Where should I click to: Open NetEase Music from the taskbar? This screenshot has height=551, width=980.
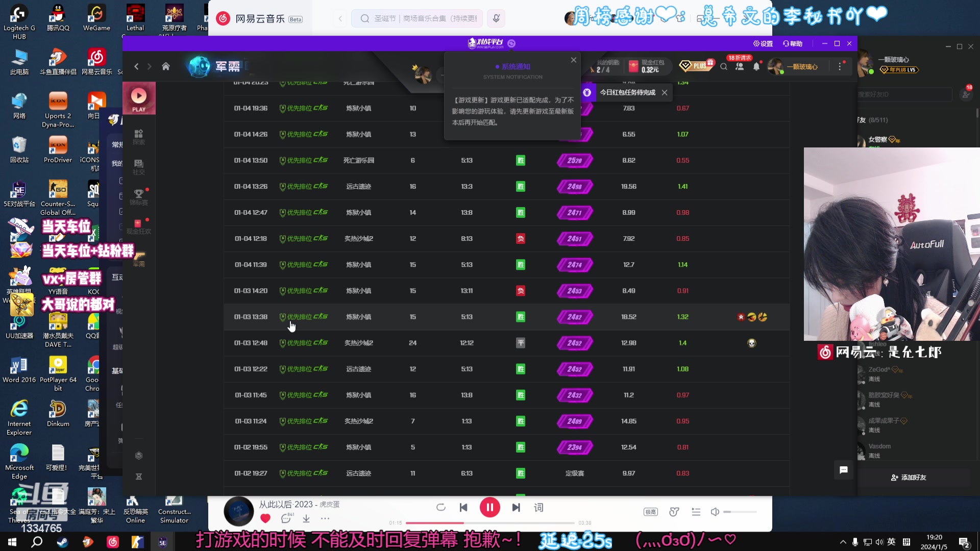pos(113,542)
